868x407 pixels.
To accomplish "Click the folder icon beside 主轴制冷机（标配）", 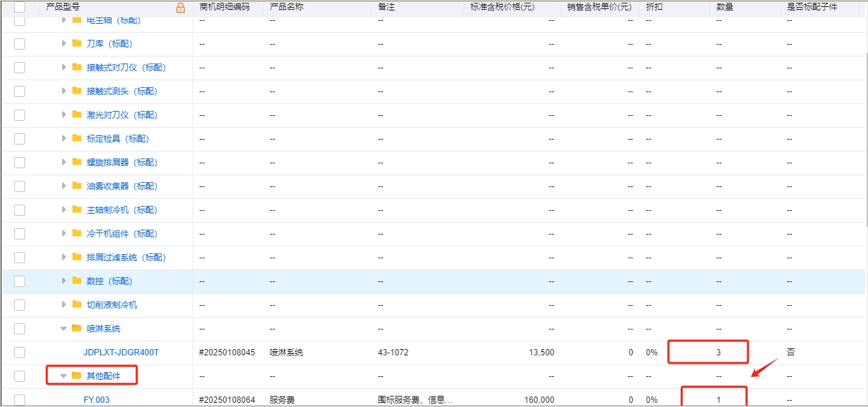I will [77, 209].
